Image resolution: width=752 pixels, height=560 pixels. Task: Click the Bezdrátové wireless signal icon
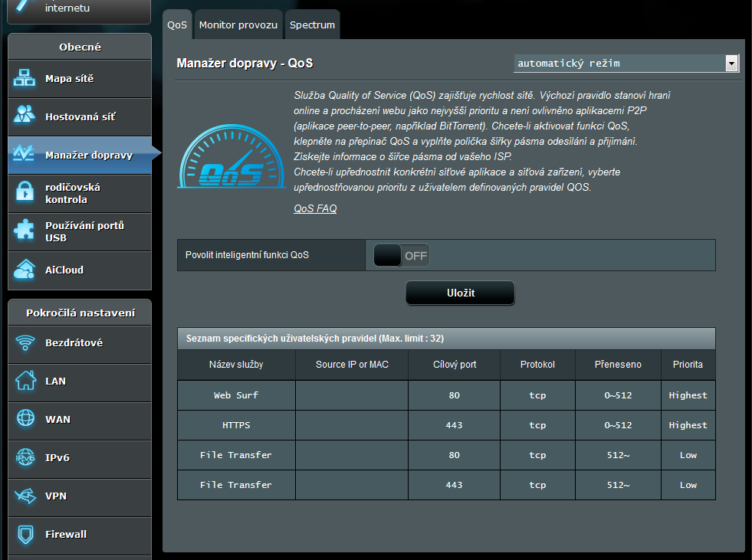25,342
